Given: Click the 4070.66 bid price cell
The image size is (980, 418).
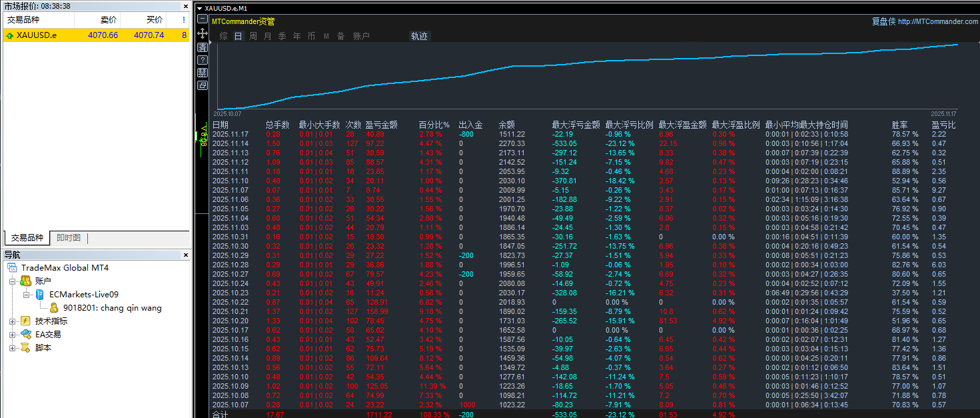Looking at the screenshot, I should pyautogui.click(x=103, y=35).
